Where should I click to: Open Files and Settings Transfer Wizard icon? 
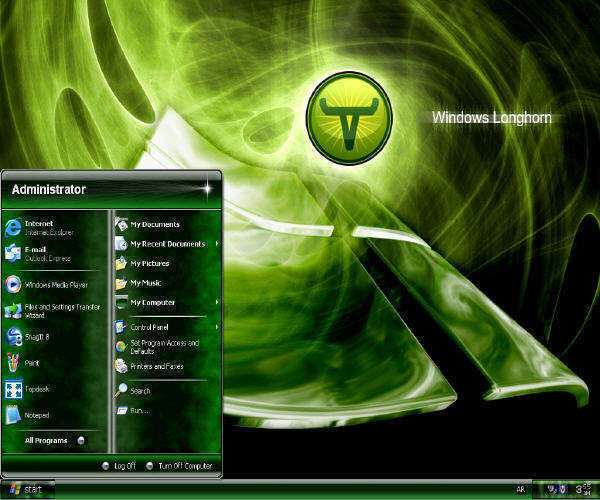tap(13, 311)
